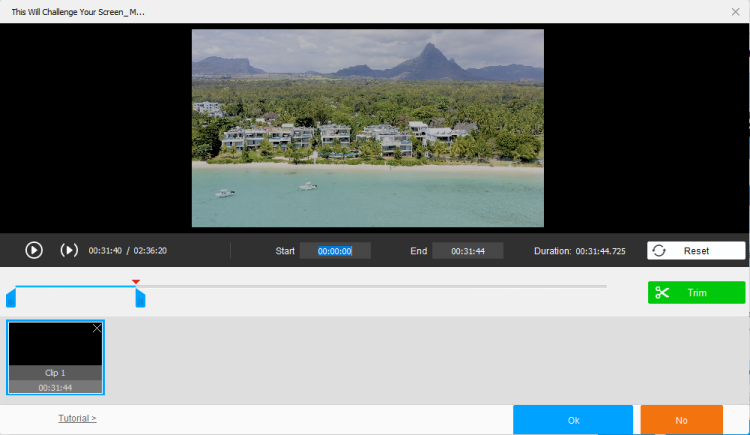Click the play-next-frame button
Image resolution: width=750 pixels, height=435 pixels.
69,250
